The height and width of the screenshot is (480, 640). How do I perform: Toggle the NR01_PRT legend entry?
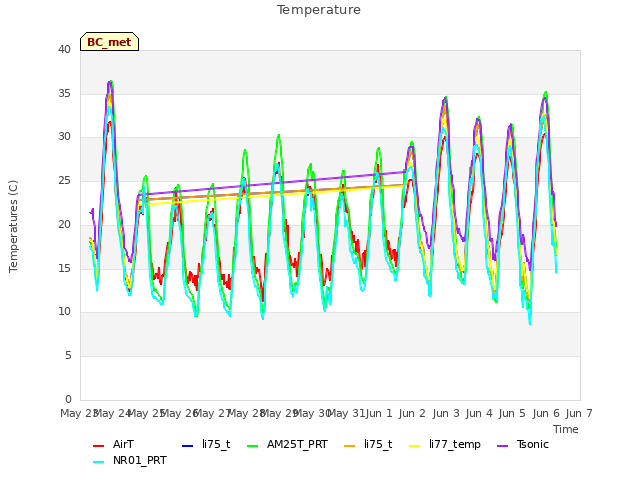pos(130,460)
